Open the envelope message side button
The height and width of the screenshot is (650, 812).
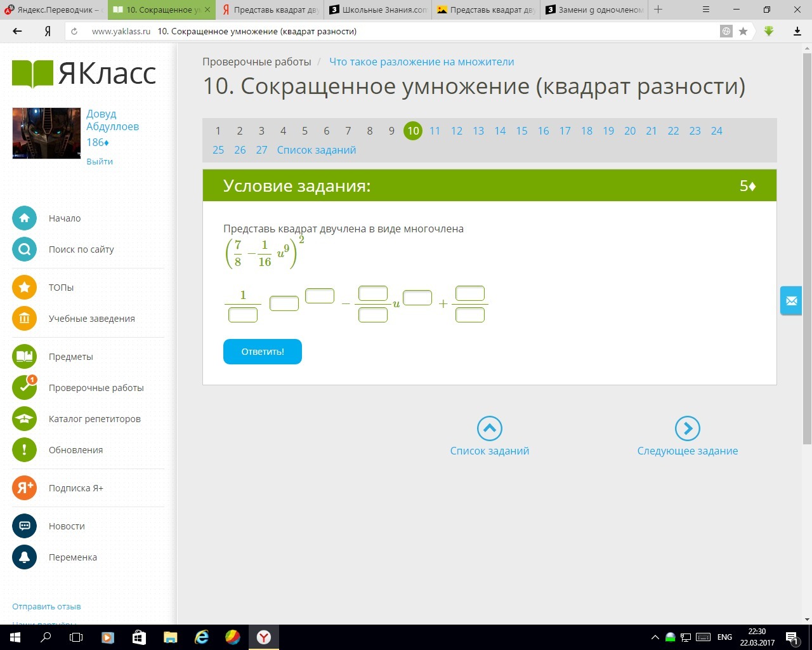click(791, 301)
